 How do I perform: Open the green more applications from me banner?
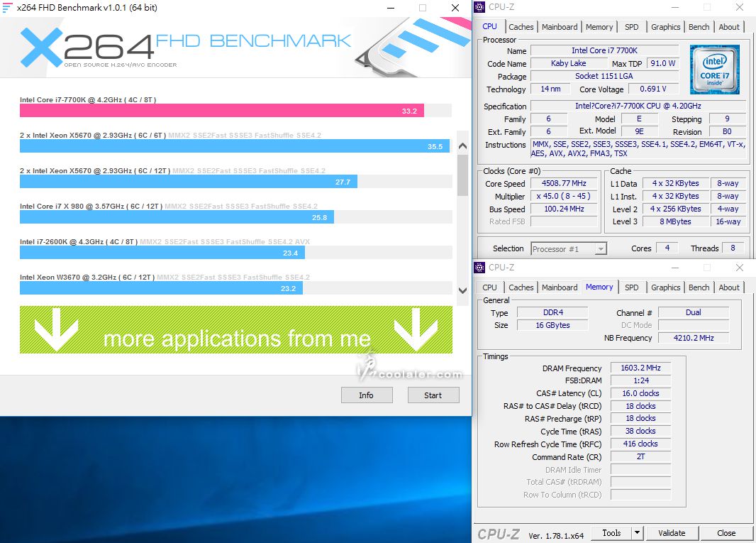(236, 329)
